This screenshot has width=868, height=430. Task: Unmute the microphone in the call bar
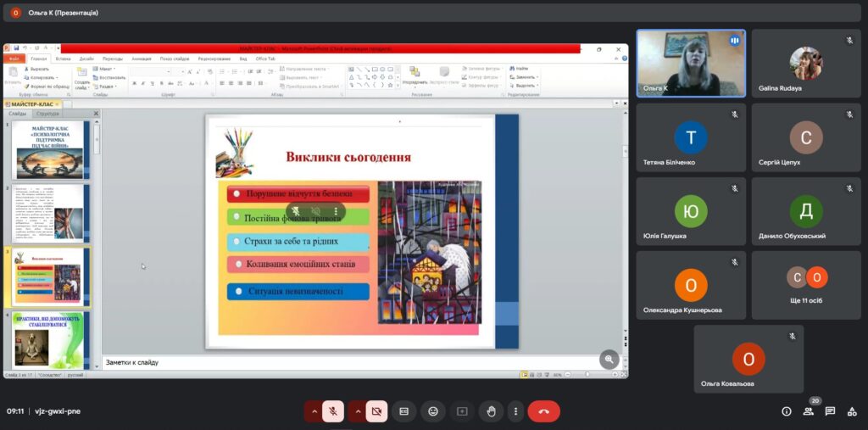(x=333, y=411)
